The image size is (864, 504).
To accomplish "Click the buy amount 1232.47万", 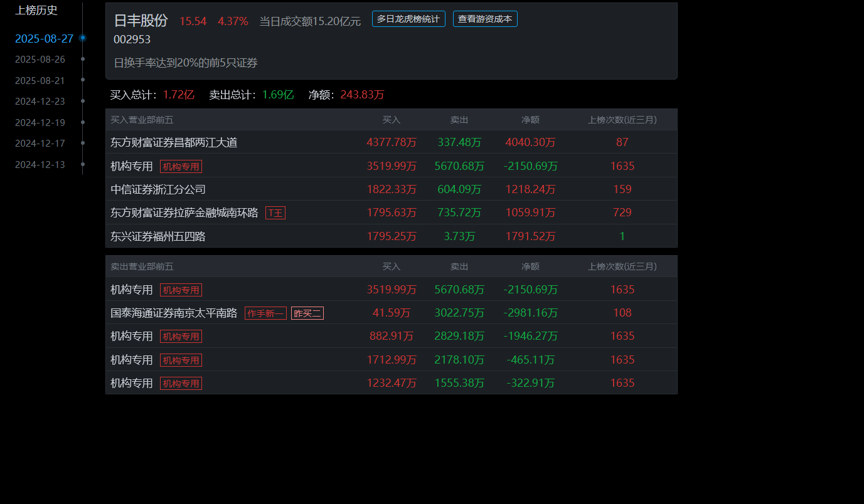I will [392, 383].
